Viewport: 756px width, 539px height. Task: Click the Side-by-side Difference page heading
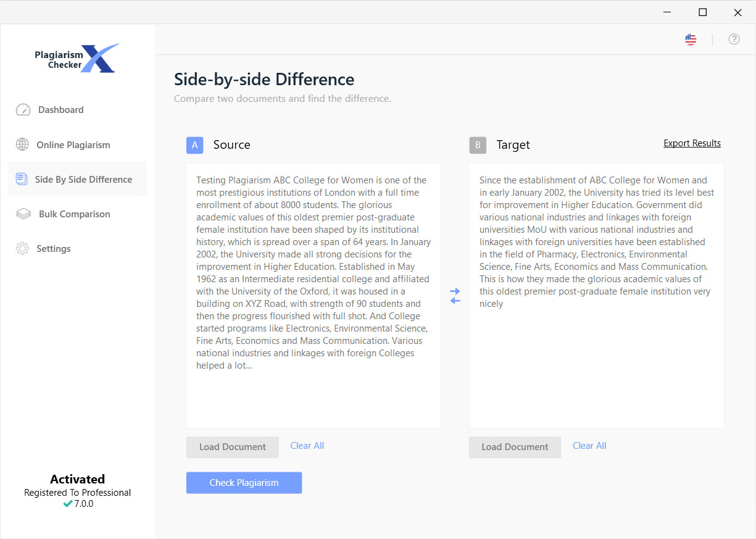pos(264,79)
